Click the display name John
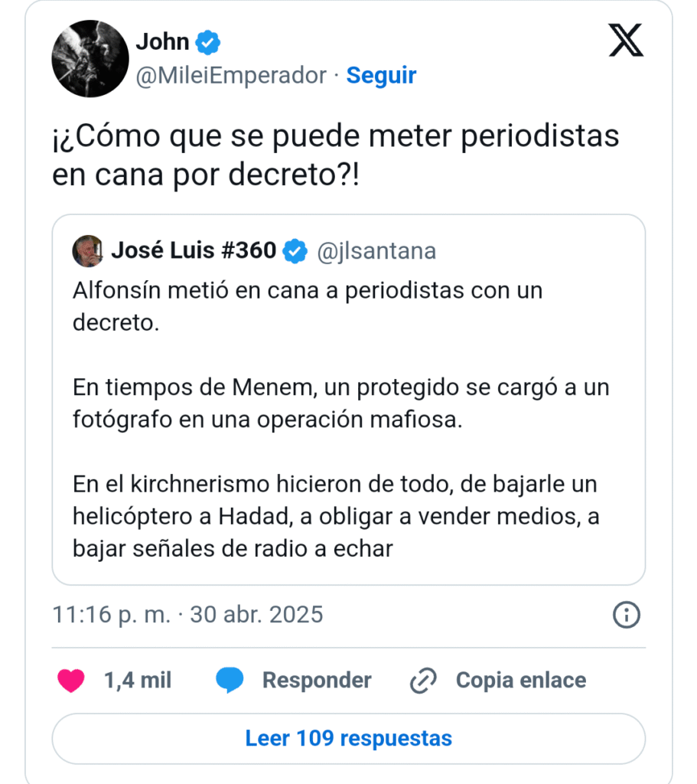 pyautogui.click(x=161, y=43)
